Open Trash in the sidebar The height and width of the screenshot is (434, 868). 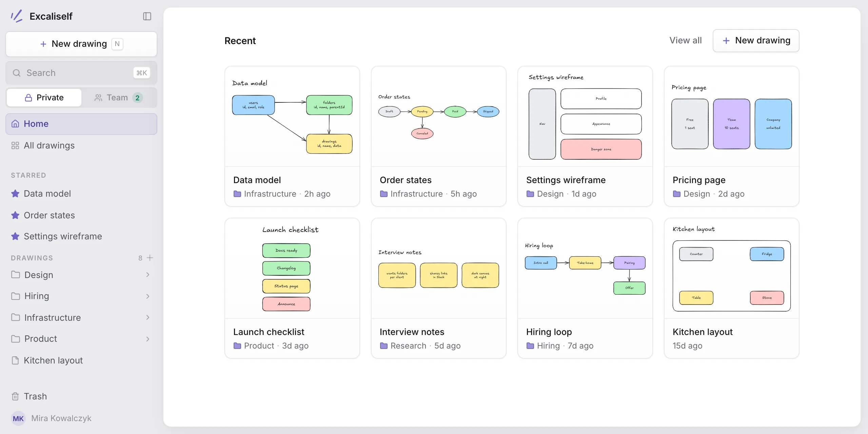[x=81, y=396]
